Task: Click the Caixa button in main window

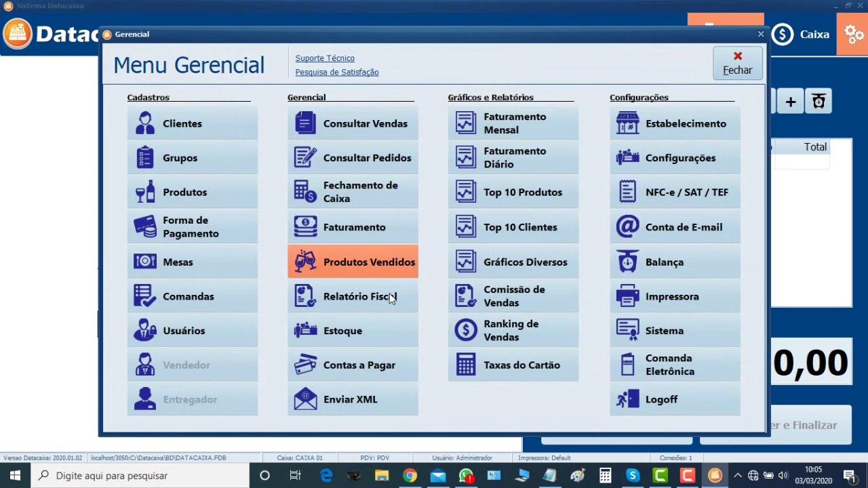Action: click(802, 35)
